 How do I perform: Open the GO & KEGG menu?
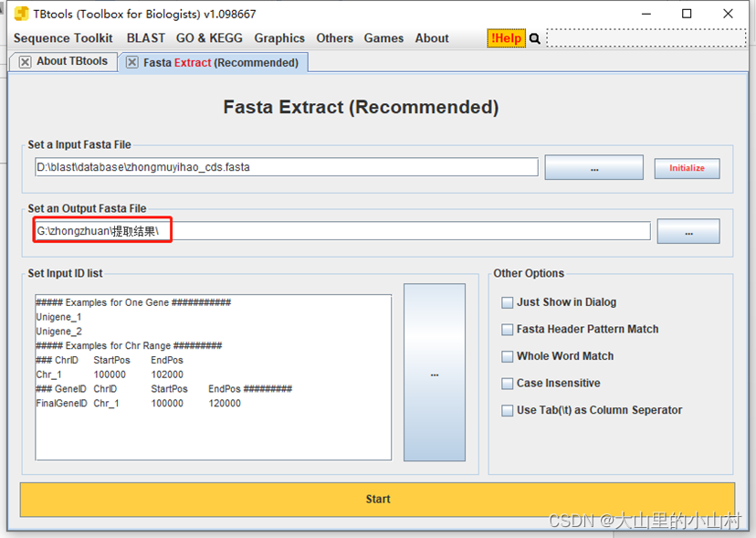(209, 38)
